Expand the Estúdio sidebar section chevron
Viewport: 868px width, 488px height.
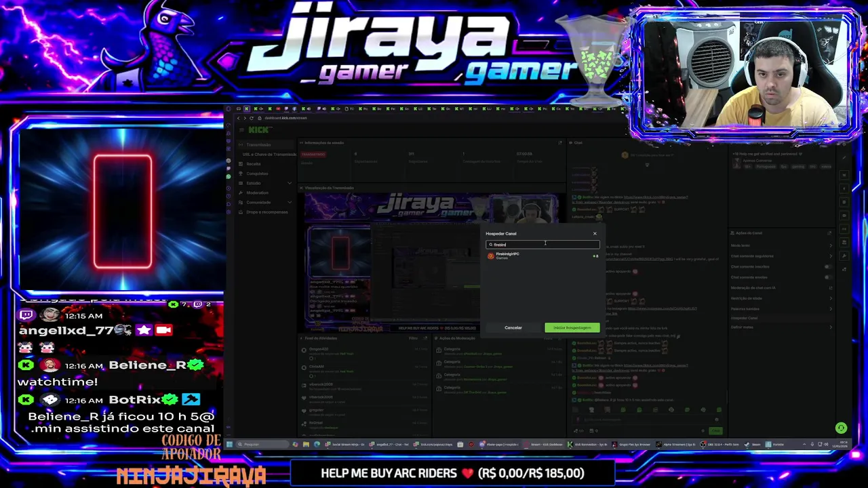pyautogui.click(x=290, y=183)
